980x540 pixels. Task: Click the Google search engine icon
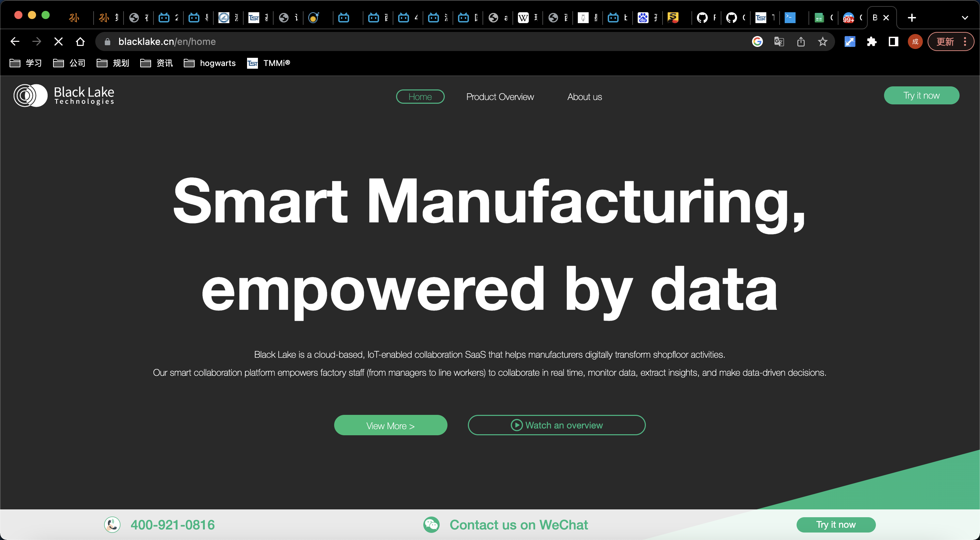pyautogui.click(x=758, y=41)
